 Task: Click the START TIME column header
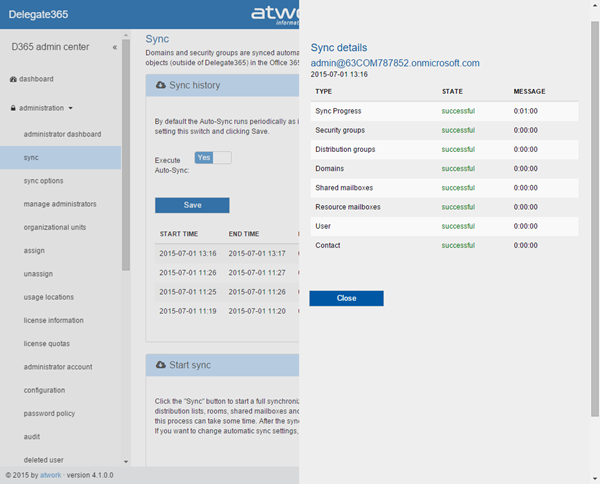click(x=179, y=234)
